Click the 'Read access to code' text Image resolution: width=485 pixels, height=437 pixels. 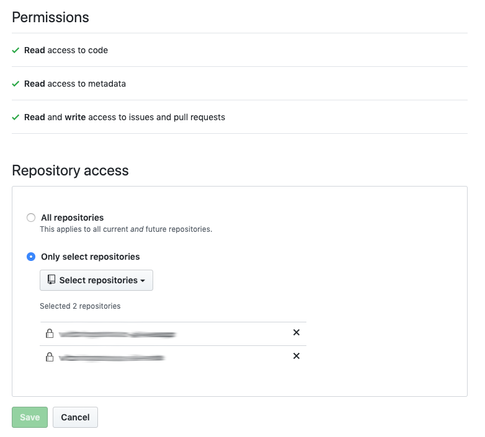pos(66,50)
